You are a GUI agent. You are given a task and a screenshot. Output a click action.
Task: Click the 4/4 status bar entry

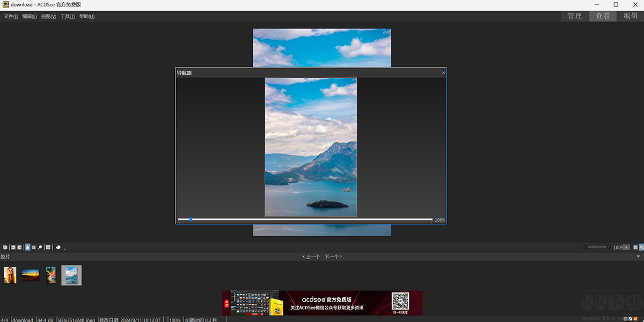tap(4, 320)
